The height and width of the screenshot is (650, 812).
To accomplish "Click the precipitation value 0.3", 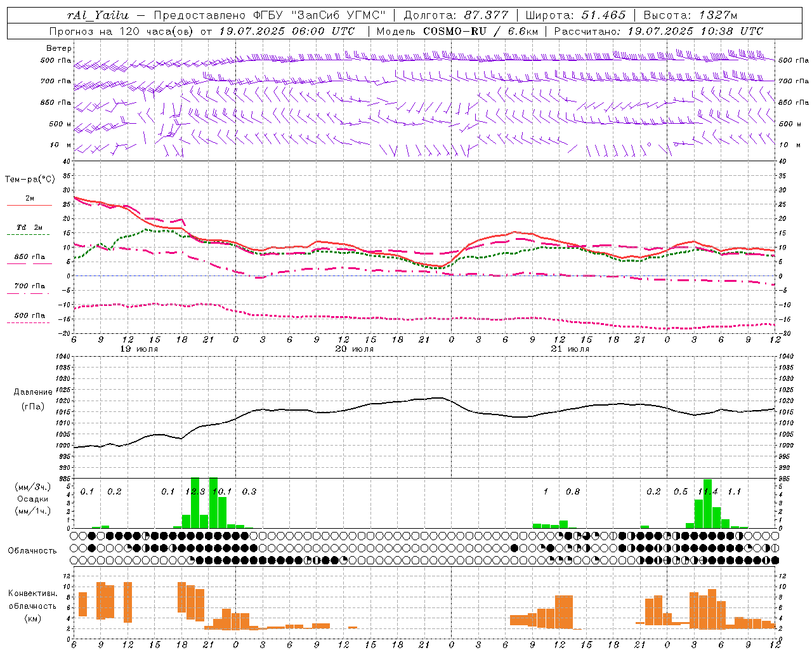I will click(x=249, y=491).
